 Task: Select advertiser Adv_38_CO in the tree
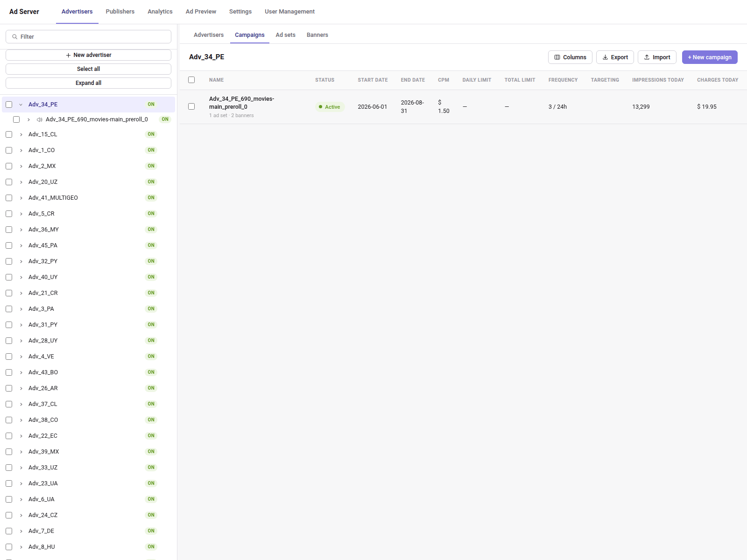pyautogui.click(x=43, y=420)
